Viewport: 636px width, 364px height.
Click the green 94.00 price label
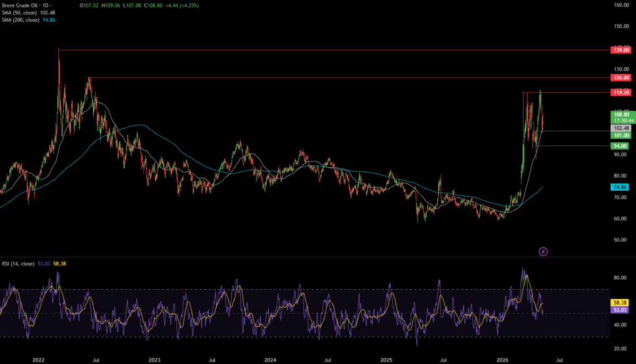coord(621,146)
